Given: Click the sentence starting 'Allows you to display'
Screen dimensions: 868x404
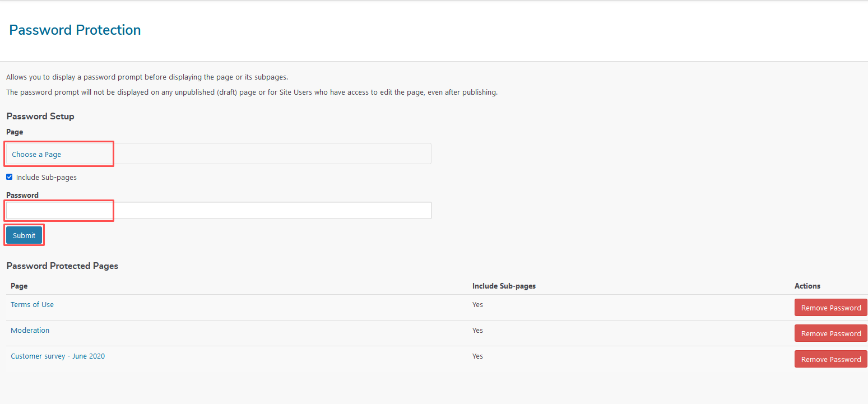Looking at the screenshot, I should point(147,77).
